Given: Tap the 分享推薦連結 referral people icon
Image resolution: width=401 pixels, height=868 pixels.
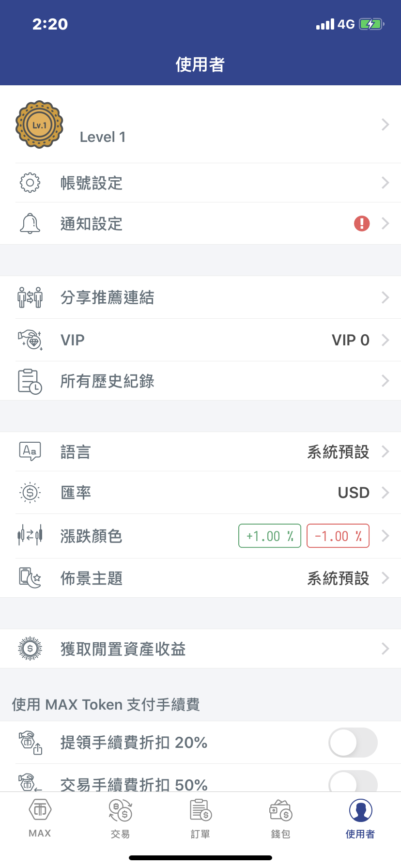Looking at the screenshot, I should tap(30, 297).
